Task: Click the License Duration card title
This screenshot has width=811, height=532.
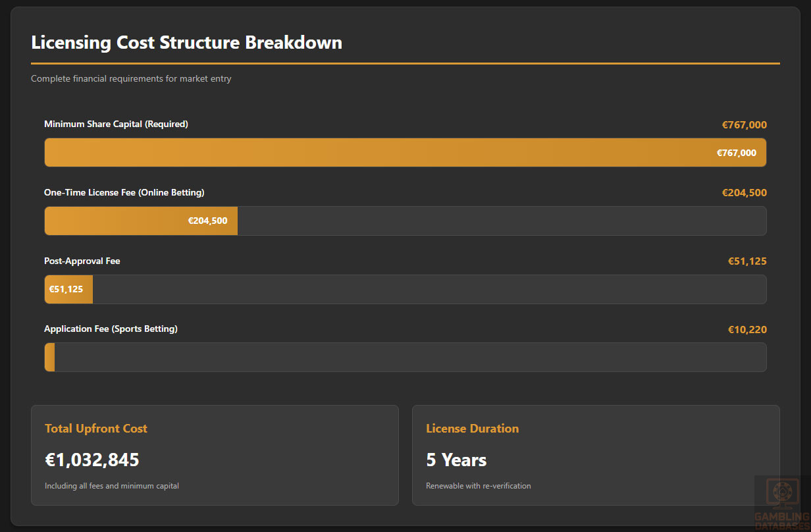Action: coord(472,429)
